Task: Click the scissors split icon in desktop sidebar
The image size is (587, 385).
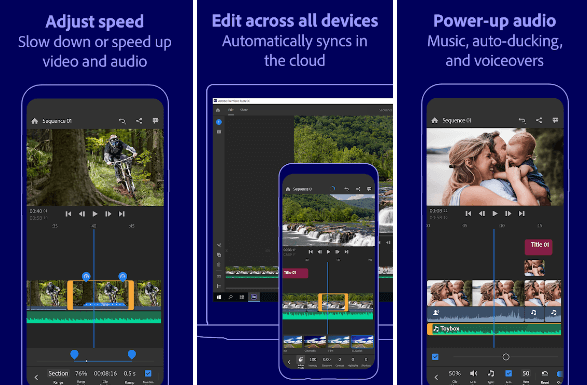Action: 219,245
